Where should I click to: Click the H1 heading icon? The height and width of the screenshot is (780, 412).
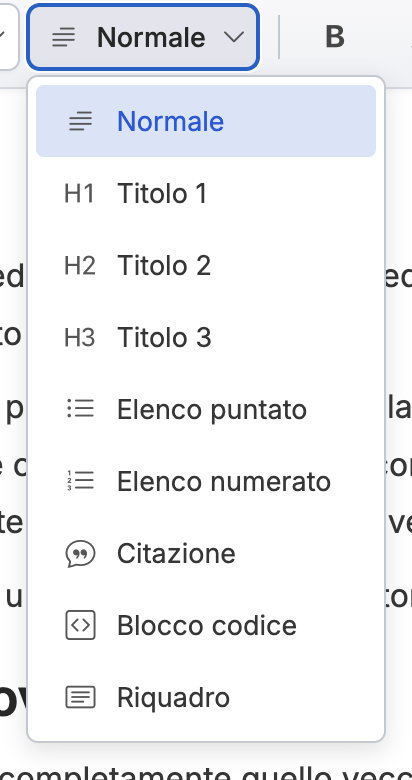tap(80, 193)
